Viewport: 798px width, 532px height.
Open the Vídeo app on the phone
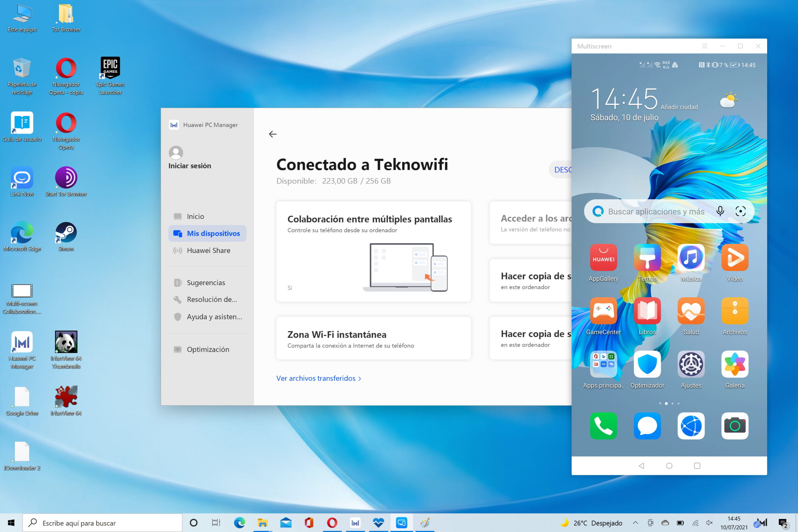point(734,257)
